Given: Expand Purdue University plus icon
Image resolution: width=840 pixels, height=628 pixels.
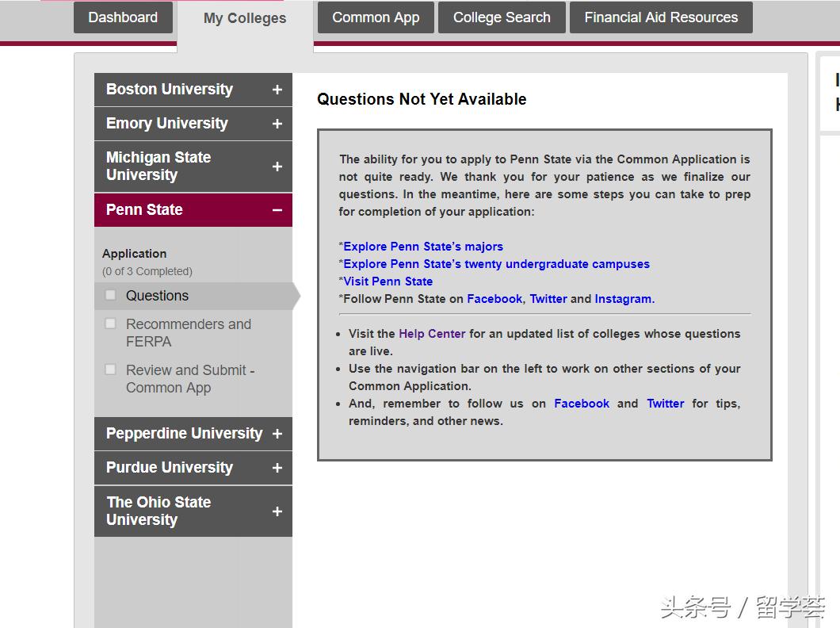Looking at the screenshot, I should click(277, 468).
